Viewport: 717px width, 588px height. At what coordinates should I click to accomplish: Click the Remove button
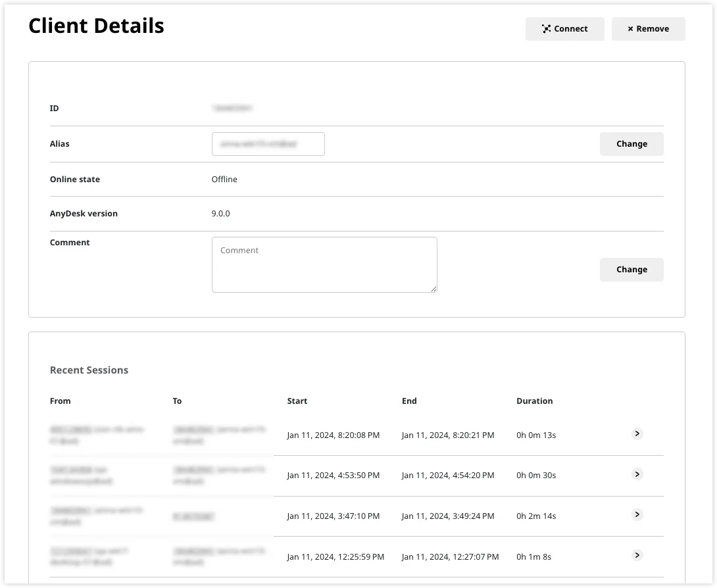point(649,29)
